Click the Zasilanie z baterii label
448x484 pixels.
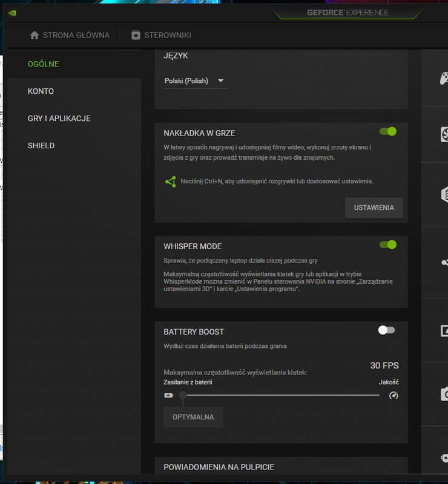point(188,382)
